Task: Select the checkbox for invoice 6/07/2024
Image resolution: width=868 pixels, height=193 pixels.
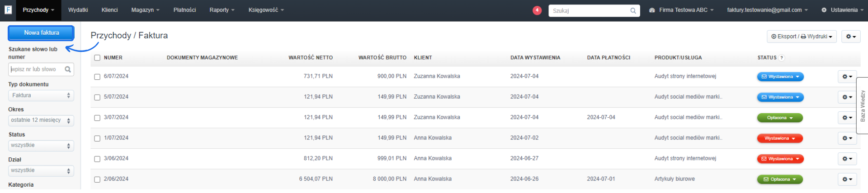Action: 97,77
